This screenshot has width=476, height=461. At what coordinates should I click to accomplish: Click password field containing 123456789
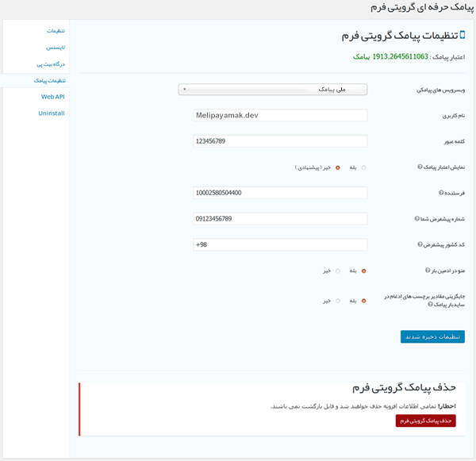click(280, 141)
